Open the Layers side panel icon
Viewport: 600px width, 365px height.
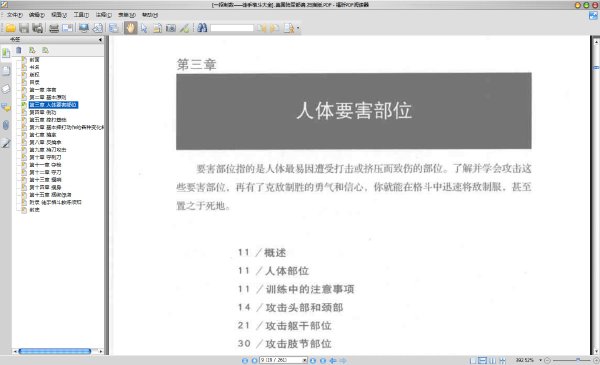[6, 89]
